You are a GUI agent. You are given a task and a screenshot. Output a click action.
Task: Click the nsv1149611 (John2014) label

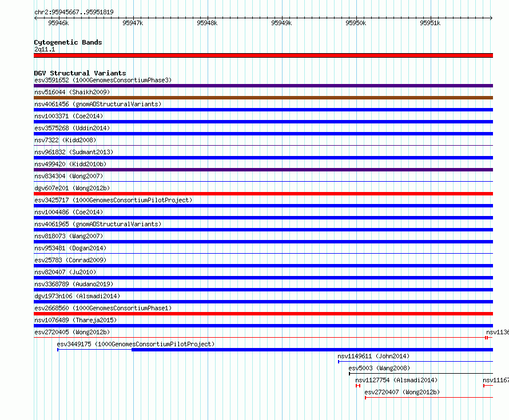[x=373, y=356]
